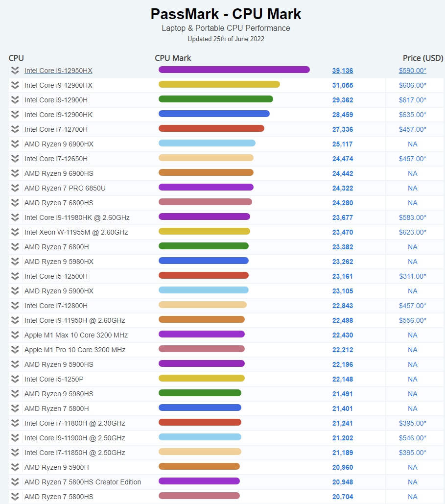Open AMD Ryzen 9 5980HS link
445x504 pixels.
59,394
